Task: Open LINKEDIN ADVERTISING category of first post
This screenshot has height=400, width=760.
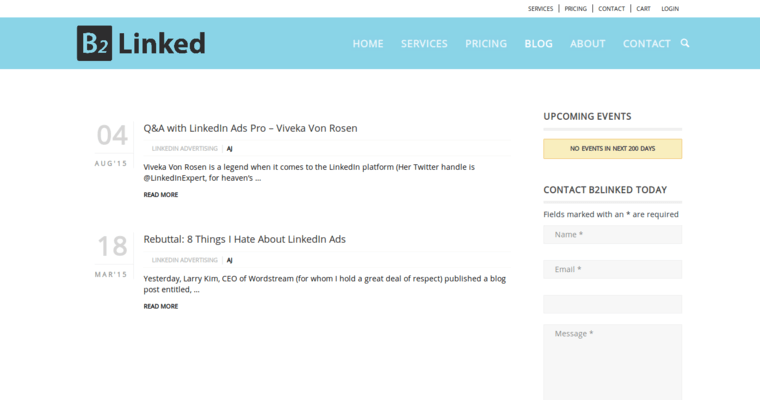Action: 185,148
